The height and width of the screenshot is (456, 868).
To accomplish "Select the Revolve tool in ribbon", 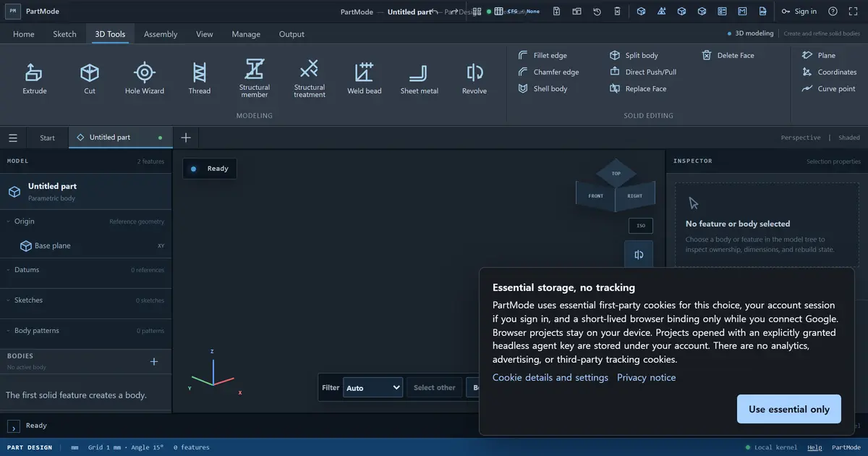I will click(x=475, y=78).
